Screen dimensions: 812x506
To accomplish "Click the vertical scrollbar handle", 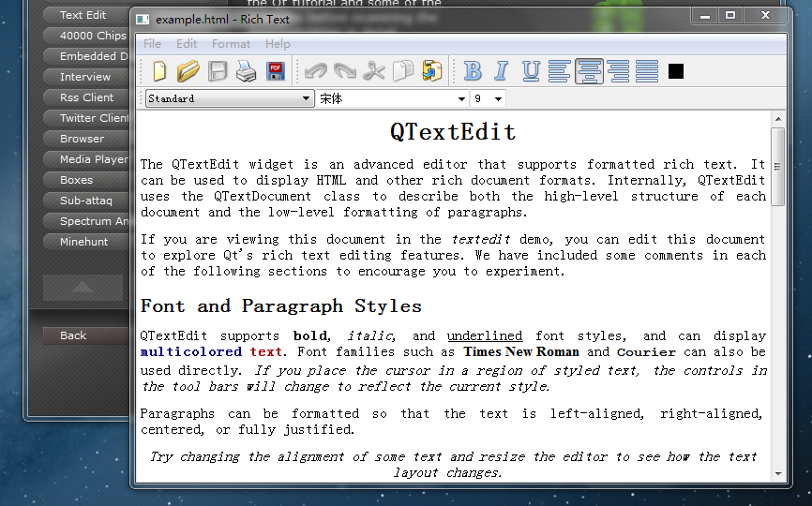I will [x=777, y=166].
